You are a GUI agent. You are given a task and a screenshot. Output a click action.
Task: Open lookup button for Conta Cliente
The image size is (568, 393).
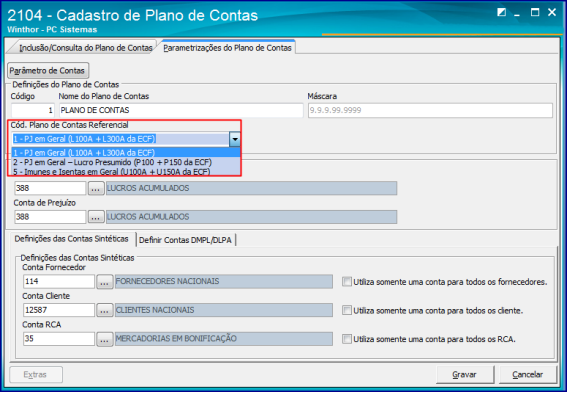(105, 310)
